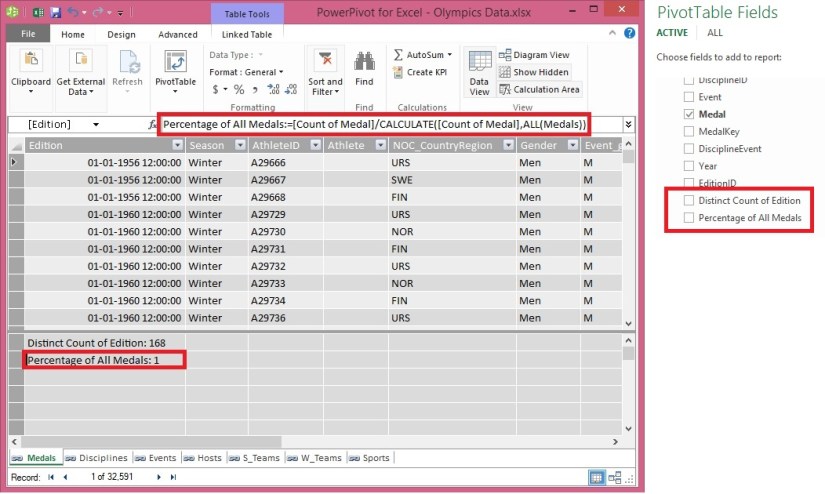
Task: Click the Sort and Filter icon
Action: (x=325, y=61)
